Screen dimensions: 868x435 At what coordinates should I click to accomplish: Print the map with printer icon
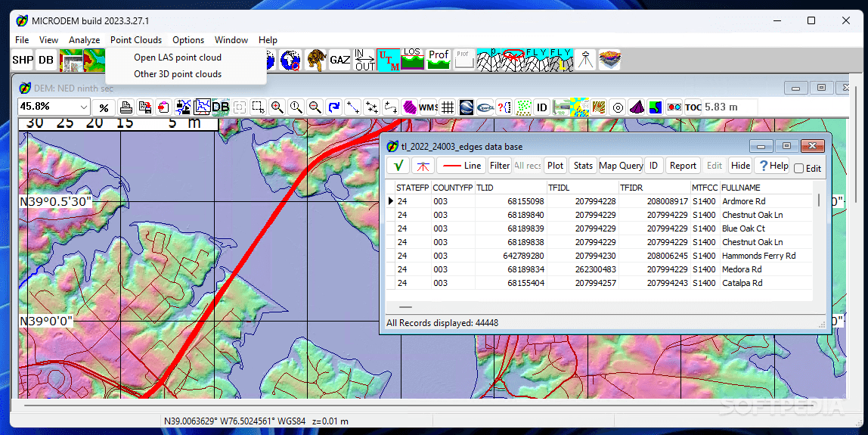pos(126,107)
